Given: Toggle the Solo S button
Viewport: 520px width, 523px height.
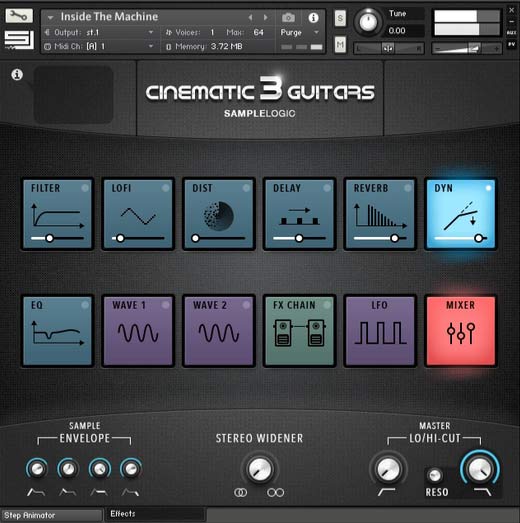Looking at the screenshot, I should tap(340, 18).
